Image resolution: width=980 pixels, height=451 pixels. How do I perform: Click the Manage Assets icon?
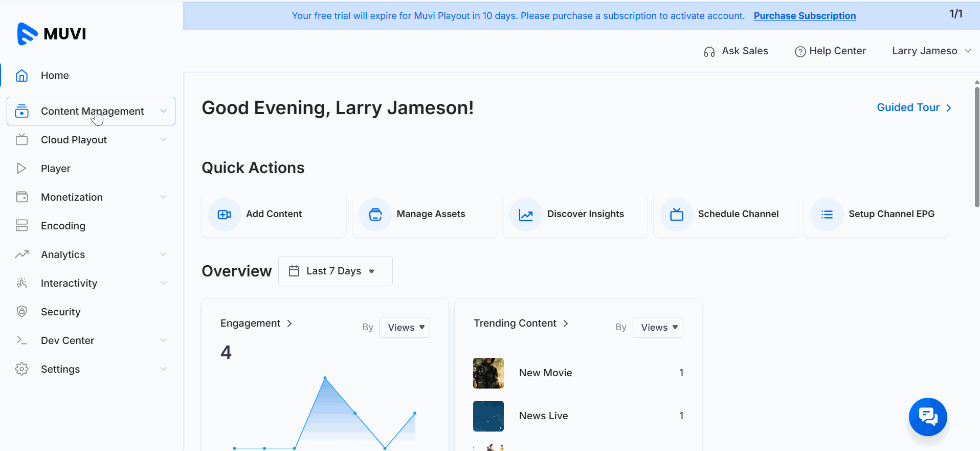(375, 214)
